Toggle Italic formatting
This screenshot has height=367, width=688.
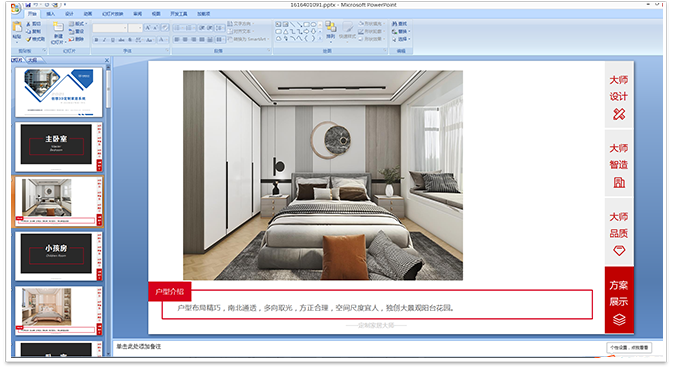pos(104,40)
